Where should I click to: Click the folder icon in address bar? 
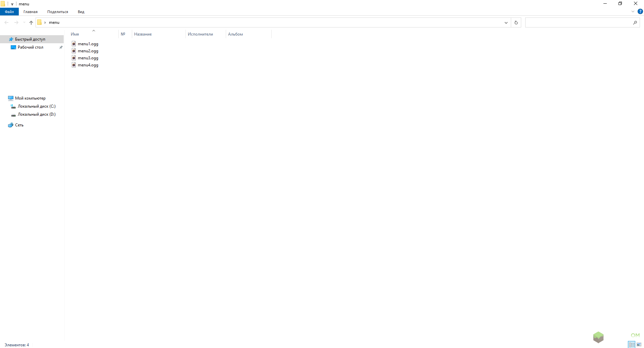[x=40, y=22]
